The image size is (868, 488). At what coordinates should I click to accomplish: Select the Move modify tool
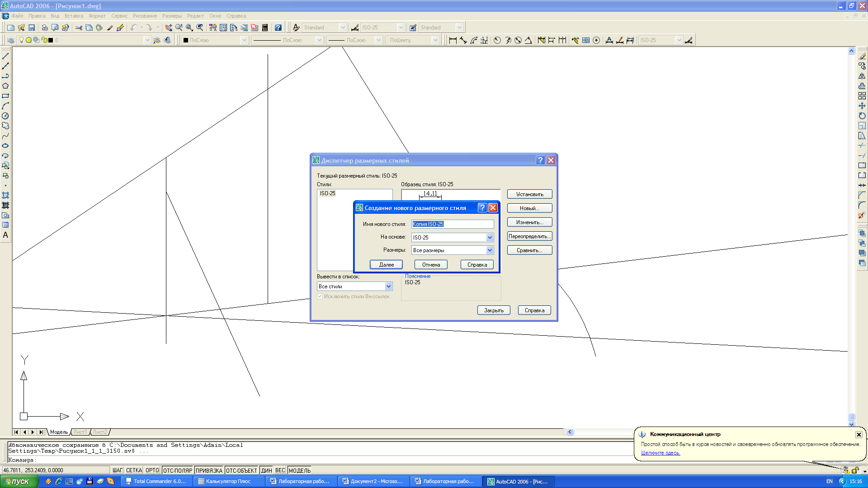pyautogui.click(x=862, y=106)
